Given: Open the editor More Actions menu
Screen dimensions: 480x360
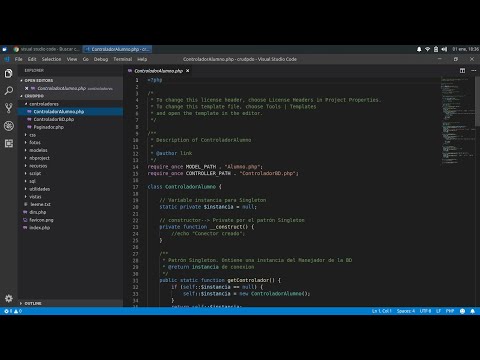Looking at the screenshot, I should pyautogui.click(x=474, y=71).
